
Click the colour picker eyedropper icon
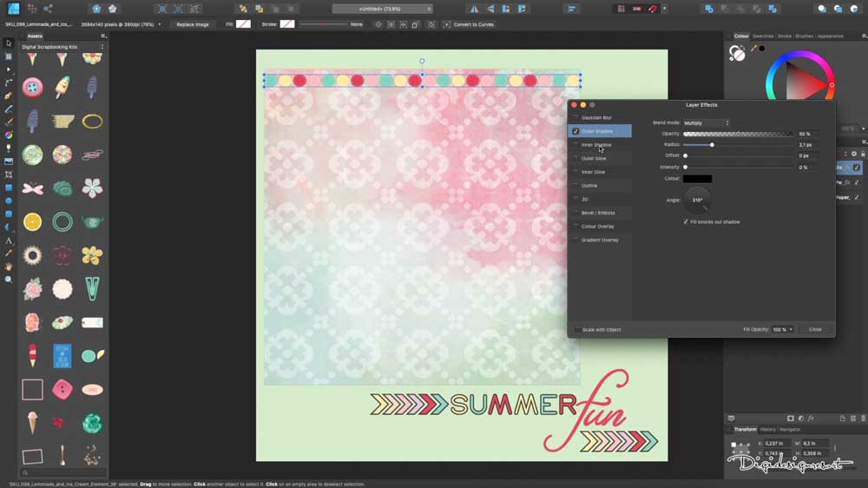click(x=754, y=49)
